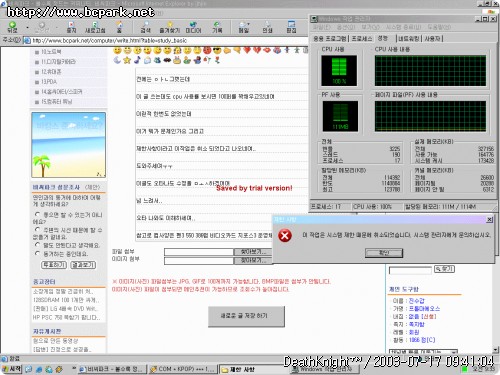
Task: Open the History (기록) toolbar icon
Action: click(x=217, y=26)
